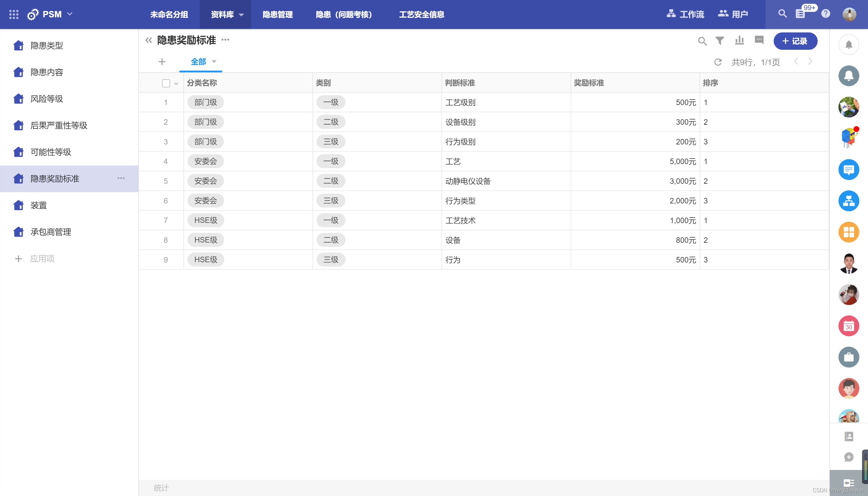Refresh the table with reload icon

[718, 62]
